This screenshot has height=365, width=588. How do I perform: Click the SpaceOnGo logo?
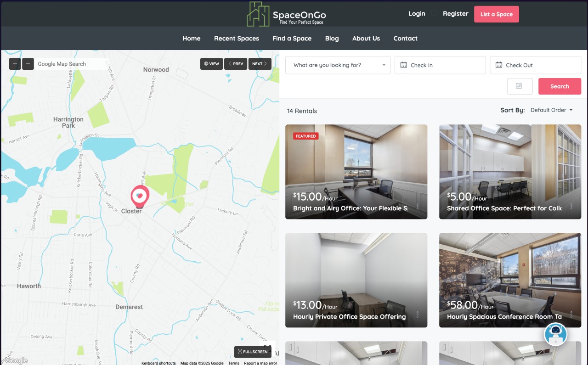pyautogui.click(x=286, y=14)
